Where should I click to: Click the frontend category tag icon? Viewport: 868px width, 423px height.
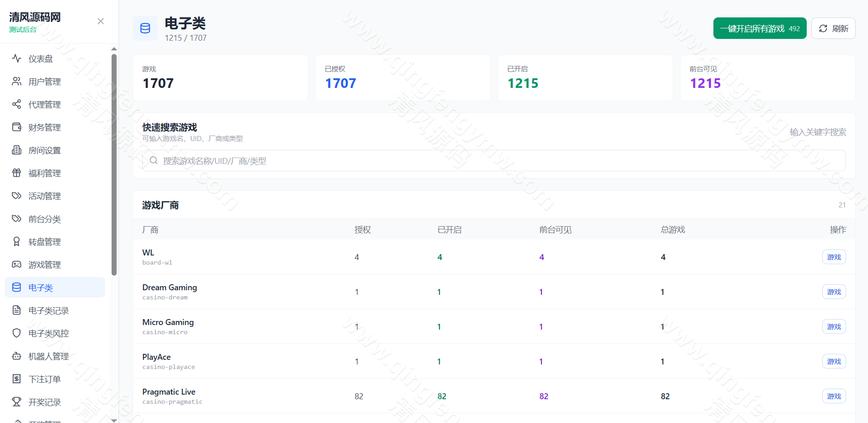point(16,219)
